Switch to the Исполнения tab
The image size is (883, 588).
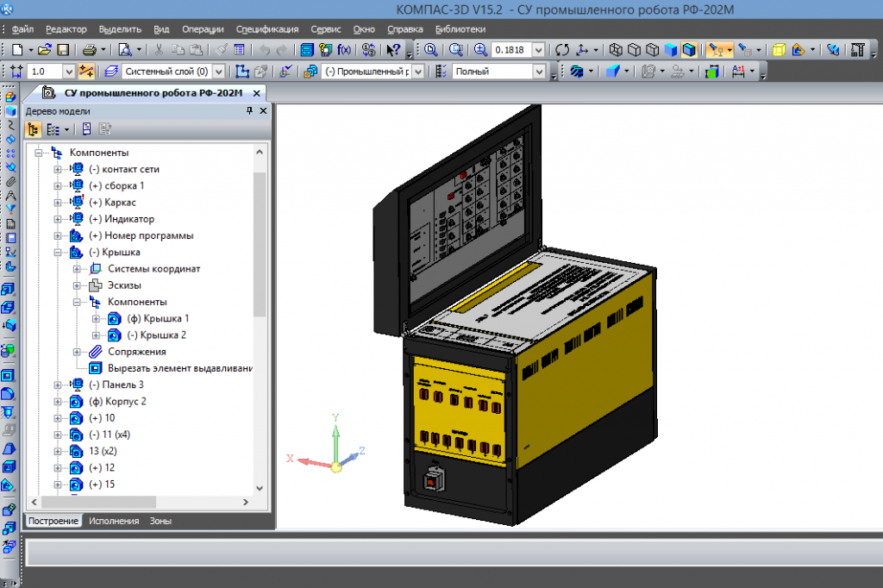[x=114, y=521]
